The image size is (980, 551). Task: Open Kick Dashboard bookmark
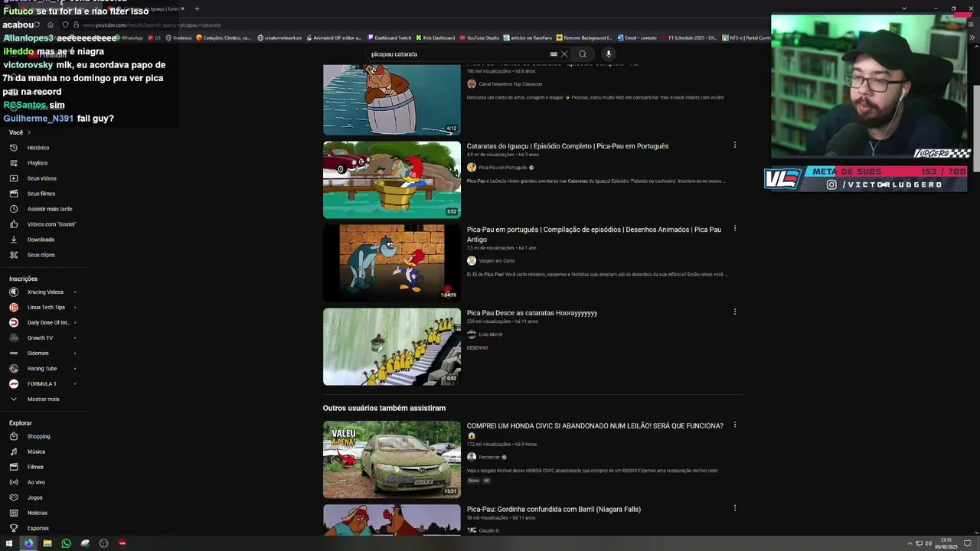436,37
